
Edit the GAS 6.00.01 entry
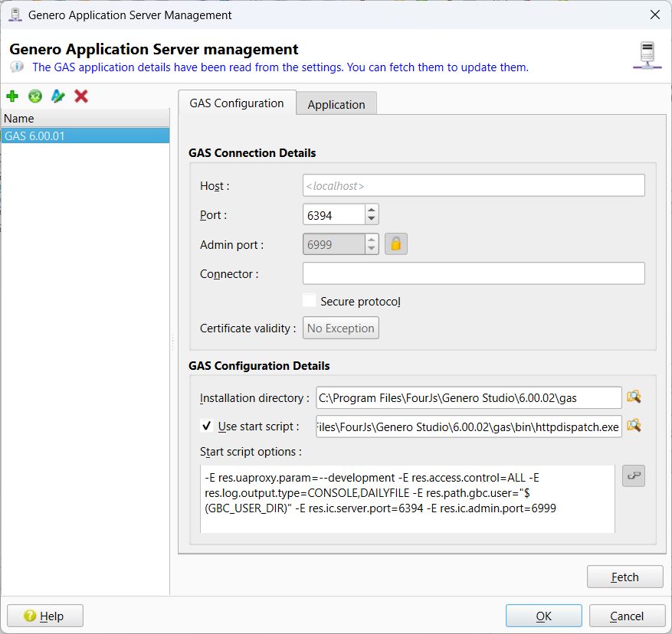pos(57,96)
